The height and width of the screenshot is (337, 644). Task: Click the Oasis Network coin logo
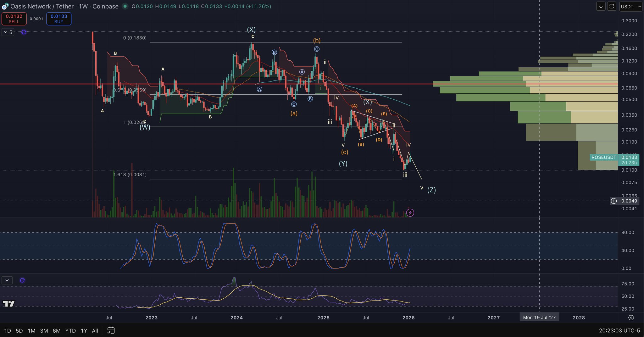pyautogui.click(x=5, y=6)
